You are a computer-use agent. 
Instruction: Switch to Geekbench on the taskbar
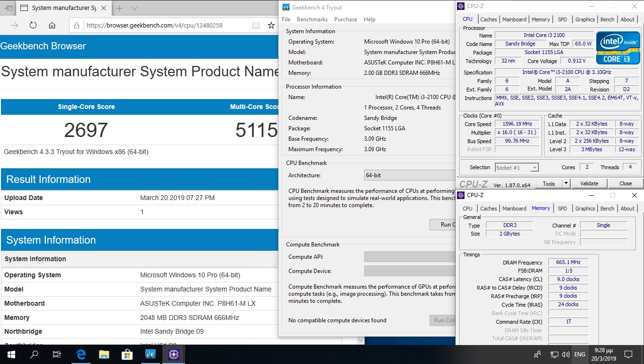coord(151,354)
